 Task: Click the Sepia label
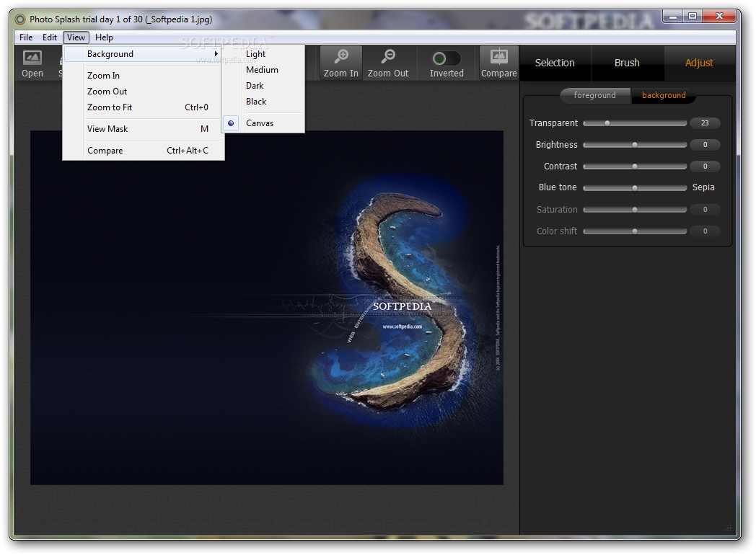(x=703, y=187)
